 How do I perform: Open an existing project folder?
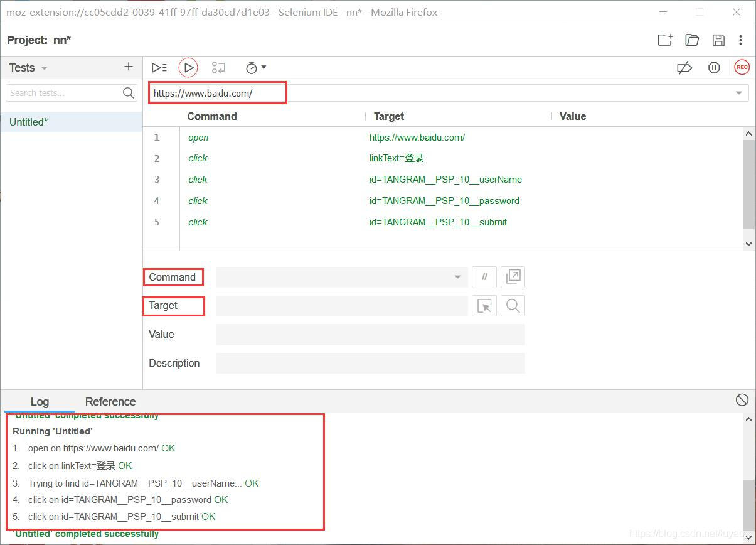tap(692, 40)
